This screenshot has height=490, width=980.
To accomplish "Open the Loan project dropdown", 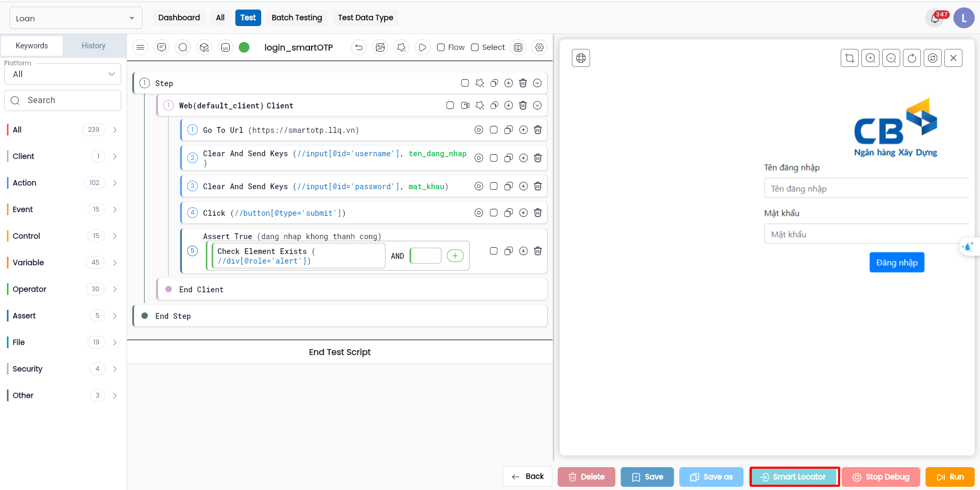I will click(x=76, y=18).
